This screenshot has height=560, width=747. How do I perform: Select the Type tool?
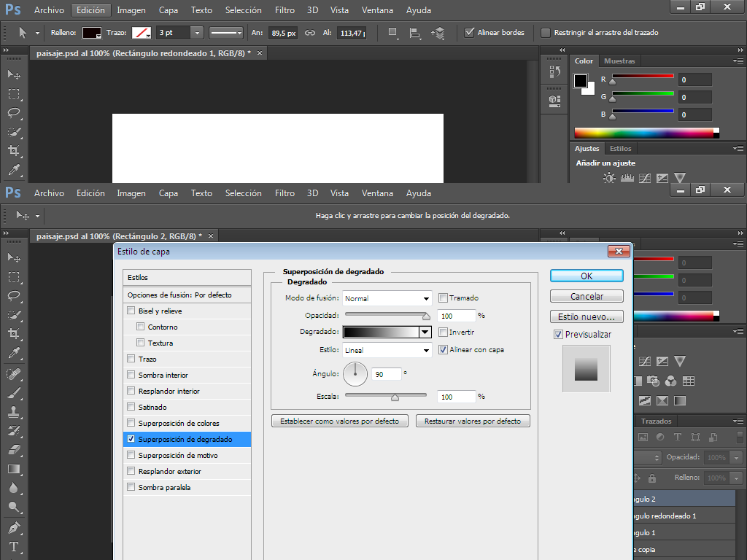14,547
